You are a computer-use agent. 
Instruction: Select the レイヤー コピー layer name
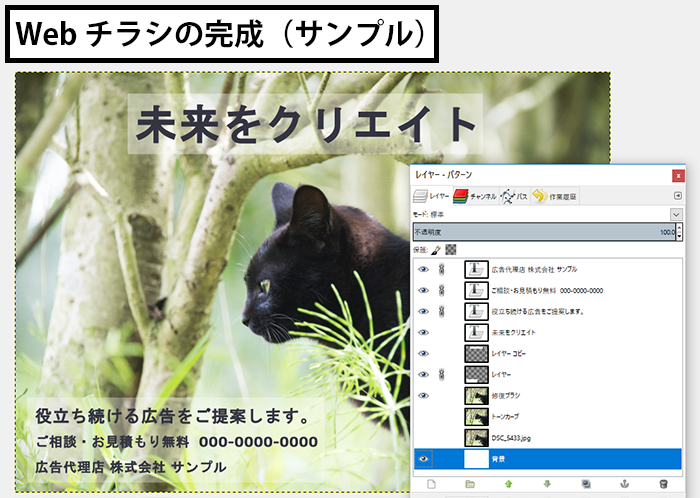(509, 353)
